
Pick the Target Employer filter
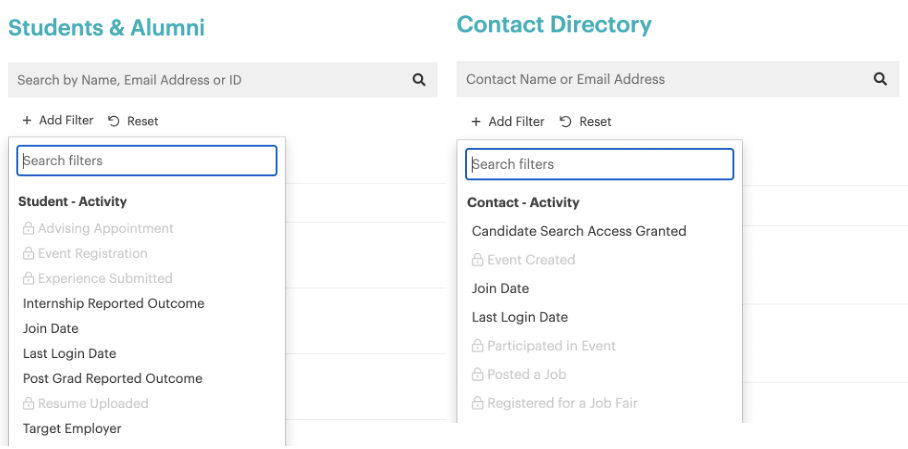coord(72,428)
